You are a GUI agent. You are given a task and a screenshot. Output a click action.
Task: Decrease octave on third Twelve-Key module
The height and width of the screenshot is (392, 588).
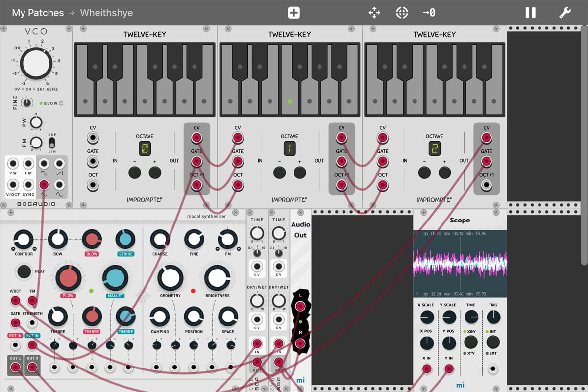coord(425,172)
